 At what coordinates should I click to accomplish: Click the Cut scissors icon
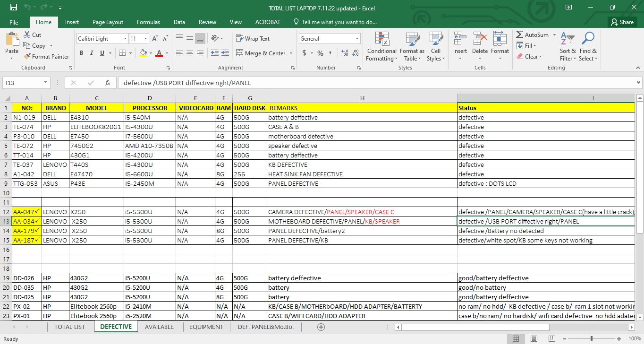(27, 35)
